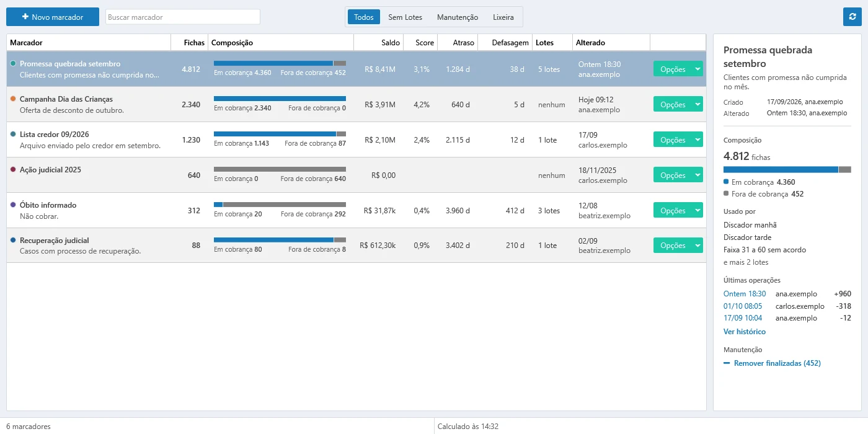The width and height of the screenshot is (868, 434).
Task: Click the composition bar for Óbito informado
Action: tap(280, 205)
